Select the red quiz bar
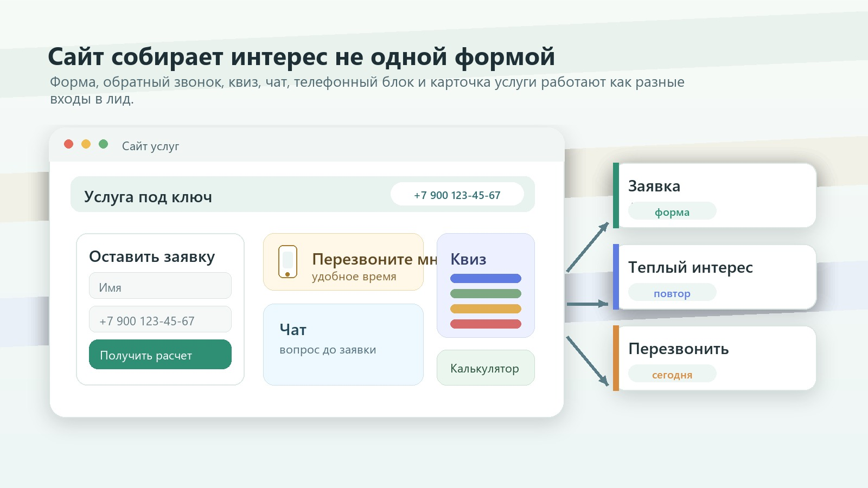 pyautogui.click(x=486, y=324)
